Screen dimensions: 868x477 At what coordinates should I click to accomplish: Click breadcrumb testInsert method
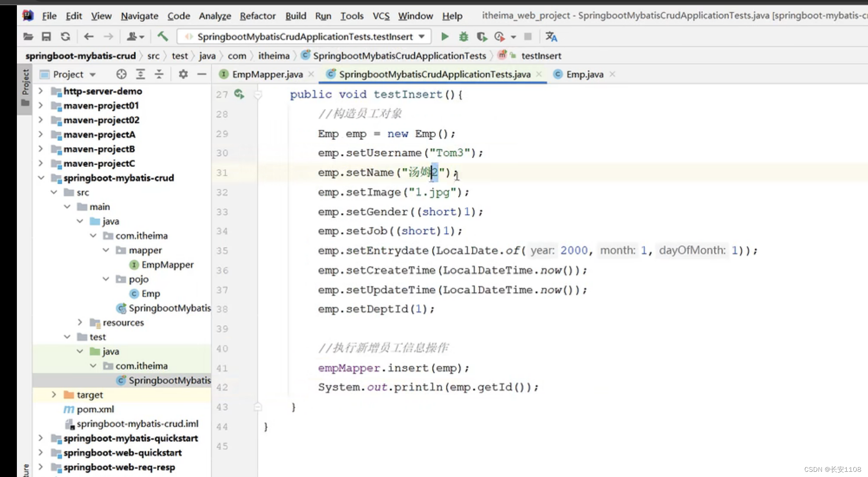[x=541, y=56]
